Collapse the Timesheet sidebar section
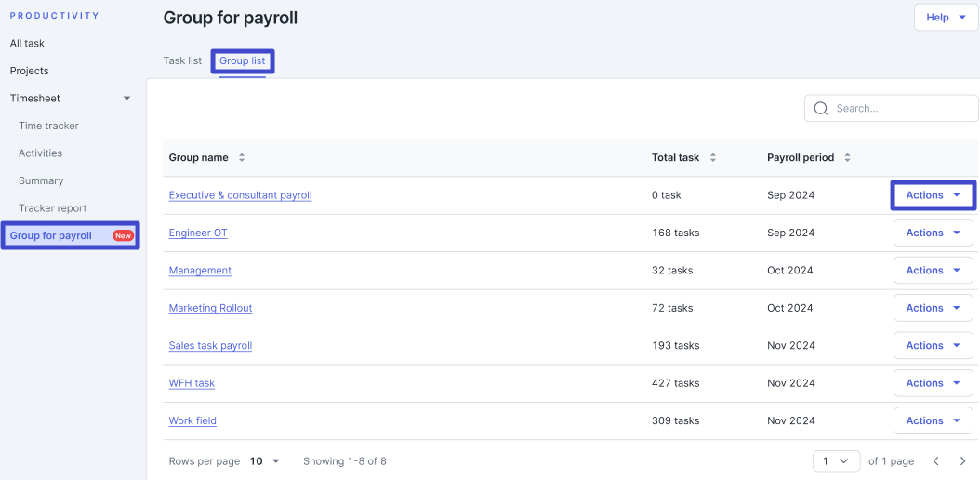 click(126, 98)
